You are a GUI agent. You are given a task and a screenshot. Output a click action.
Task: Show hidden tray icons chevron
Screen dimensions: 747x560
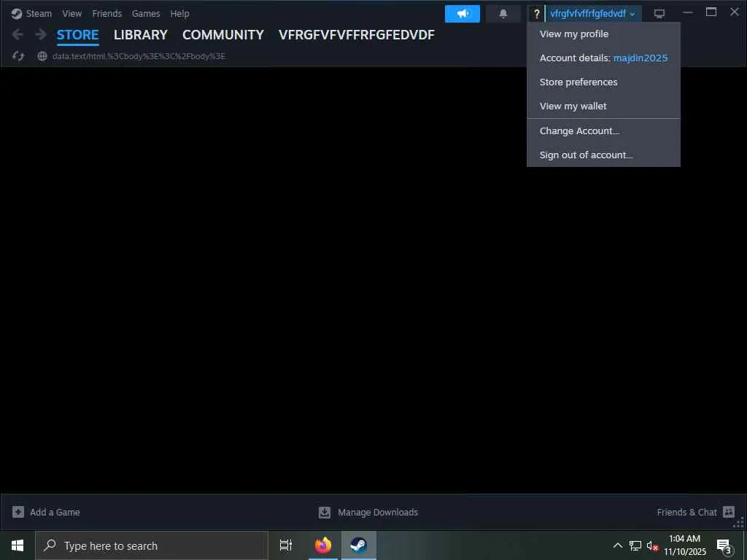[617, 545]
